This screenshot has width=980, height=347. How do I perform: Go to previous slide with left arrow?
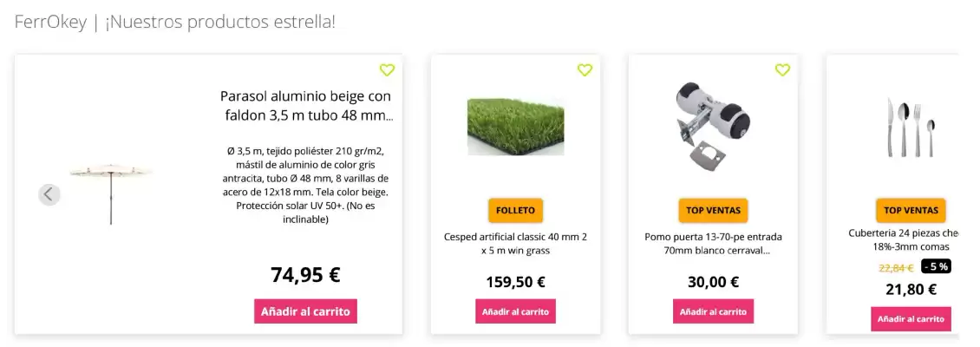(x=49, y=194)
